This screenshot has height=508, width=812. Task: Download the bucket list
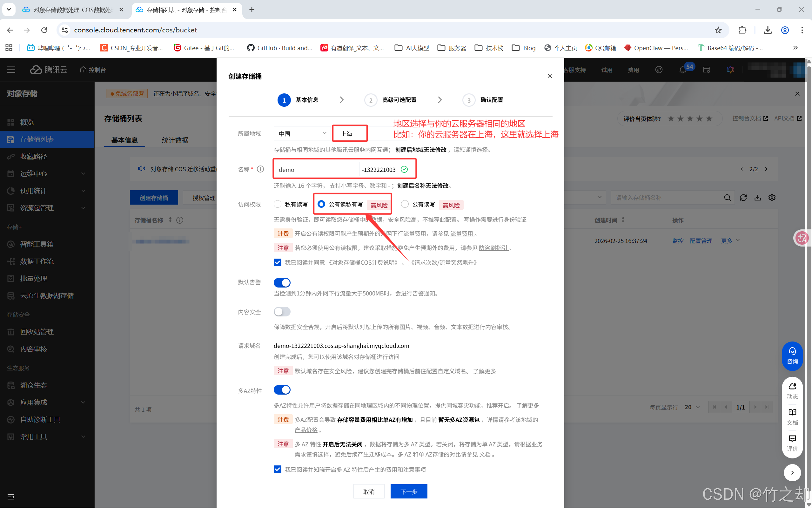[x=758, y=198]
